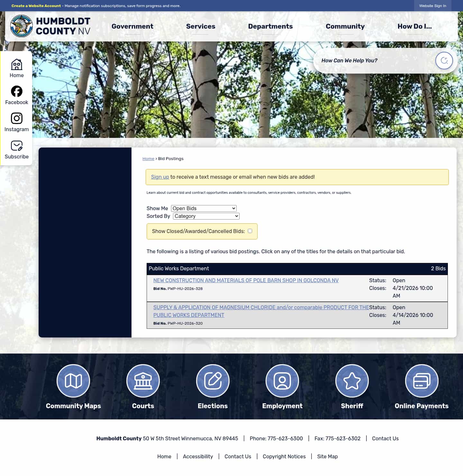Open the How Do I... menu

[414, 26]
